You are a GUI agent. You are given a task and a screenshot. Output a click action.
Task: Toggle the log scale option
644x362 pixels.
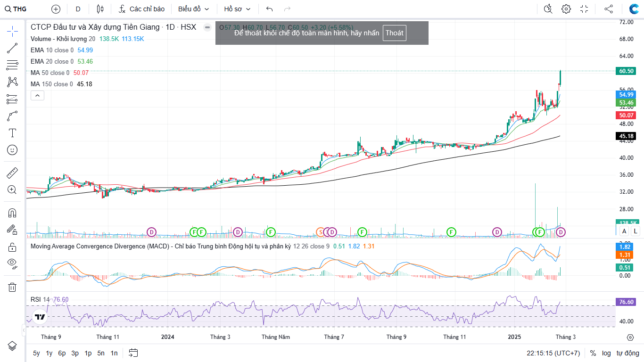click(x=606, y=353)
